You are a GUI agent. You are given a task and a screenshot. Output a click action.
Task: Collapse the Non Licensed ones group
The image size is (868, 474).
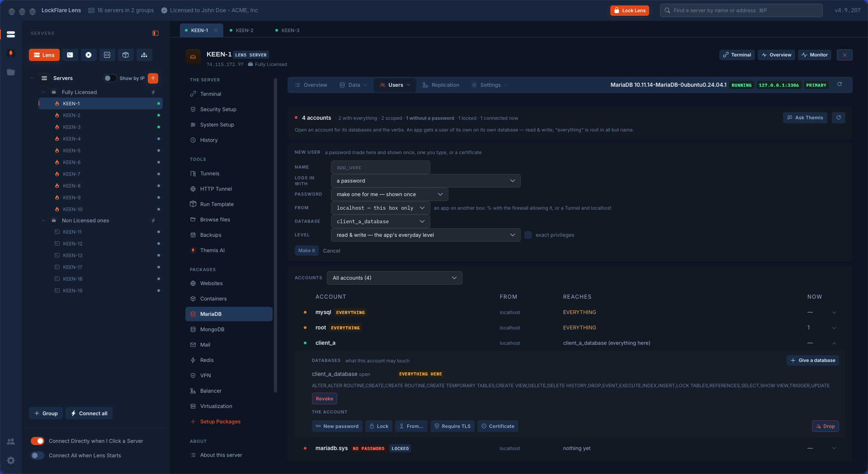(x=44, y=221)
